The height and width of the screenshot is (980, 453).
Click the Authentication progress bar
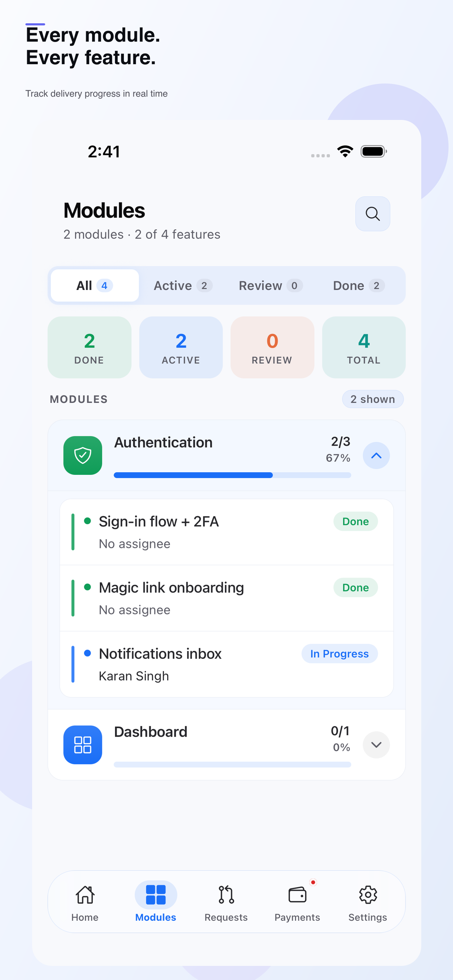coord(232,475)
